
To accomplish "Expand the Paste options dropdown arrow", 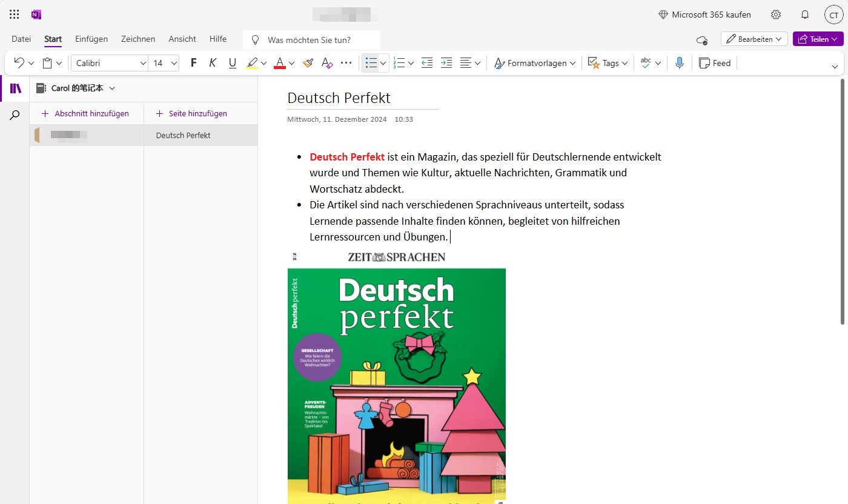I will [x=59, y=63].
